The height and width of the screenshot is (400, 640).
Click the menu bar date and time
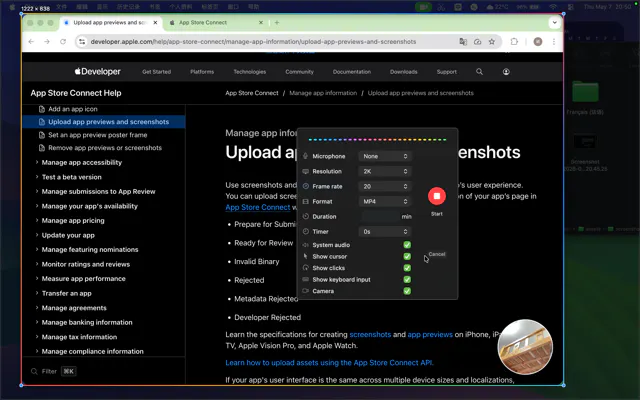coord(607,7)
